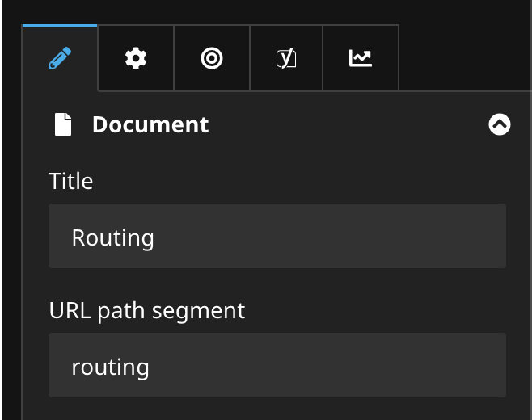Click the Document section heading text

pyautogui.click(x=150, y=124)
